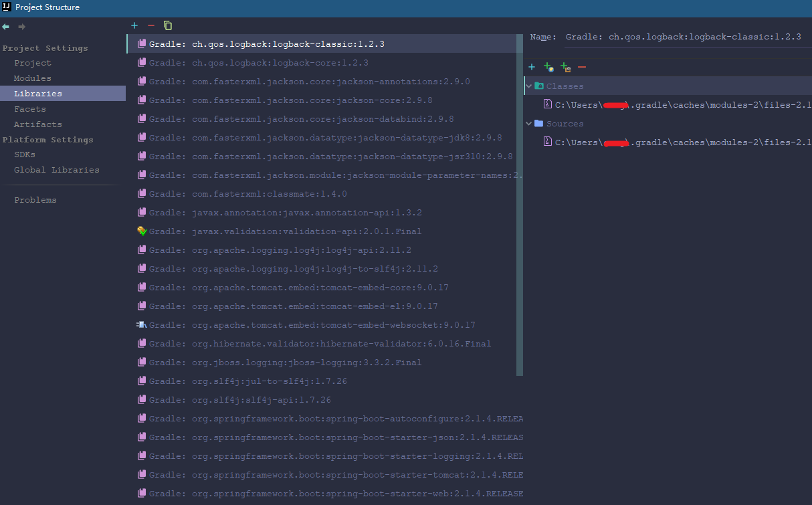Viewport: 812px width, 505px height.
Task: Add root to library with green plus
Action: pyautogui.click(x=532, y=67)
